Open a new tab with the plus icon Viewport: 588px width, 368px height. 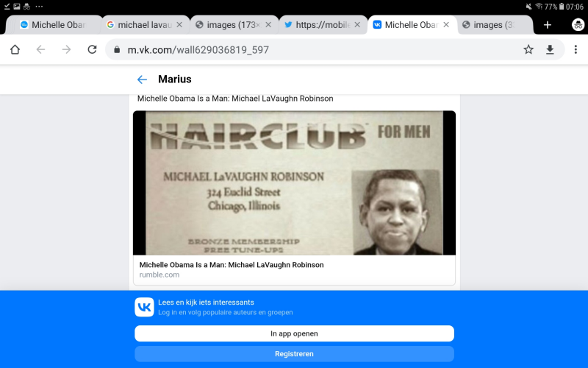point(548,25)
